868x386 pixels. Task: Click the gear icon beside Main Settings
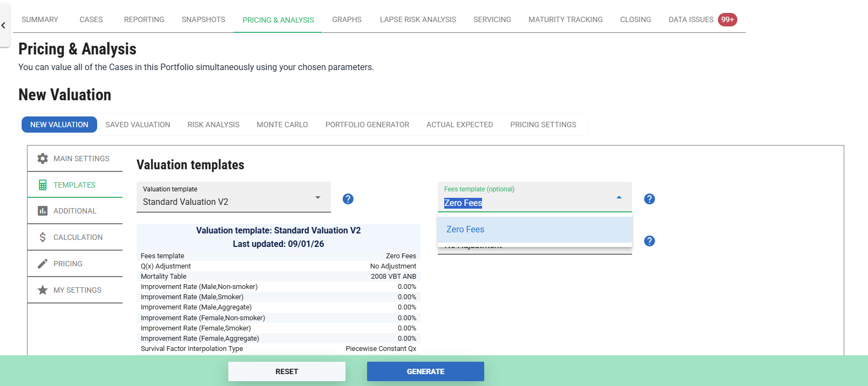click(43, 158)
